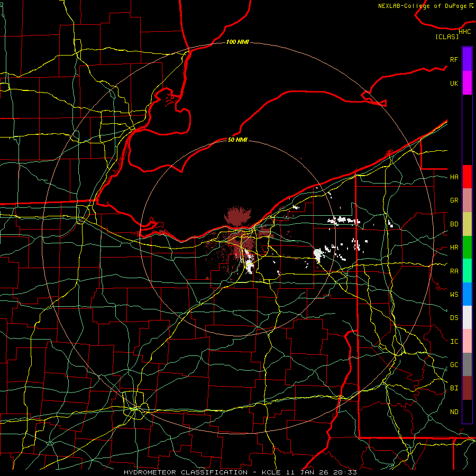
Task: Click the white DS legend swatch
Action: point(467,317)
